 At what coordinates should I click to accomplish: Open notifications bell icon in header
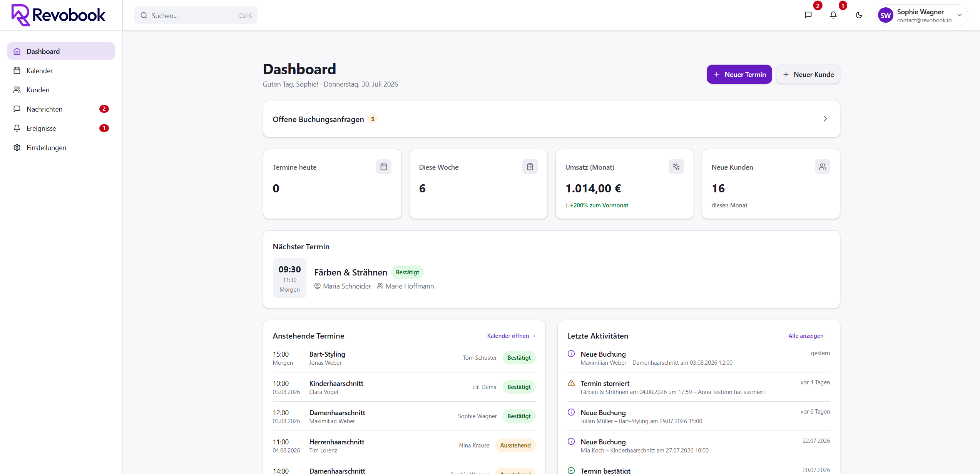click(x=833, y=15)
